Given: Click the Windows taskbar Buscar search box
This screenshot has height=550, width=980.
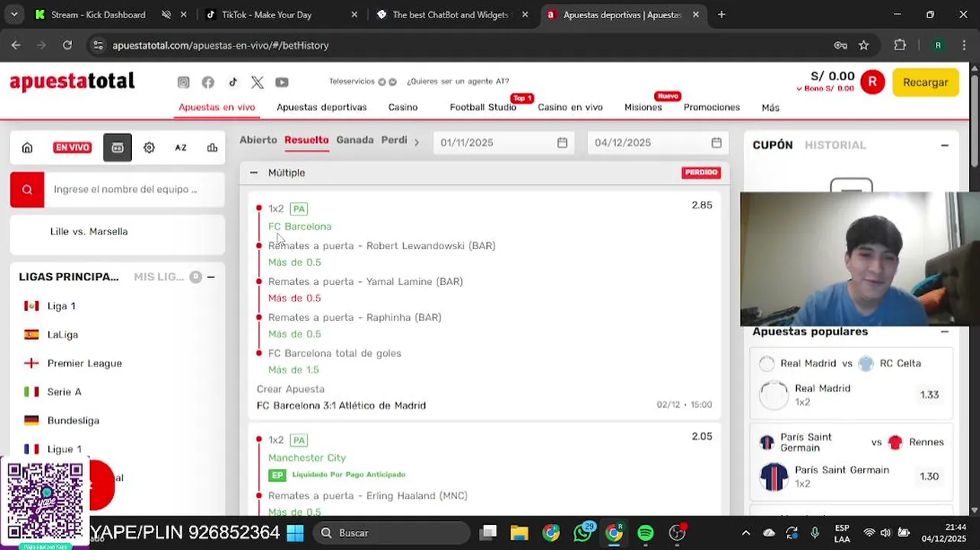Looking at the screenshot, I should click(x=392, y=532).
